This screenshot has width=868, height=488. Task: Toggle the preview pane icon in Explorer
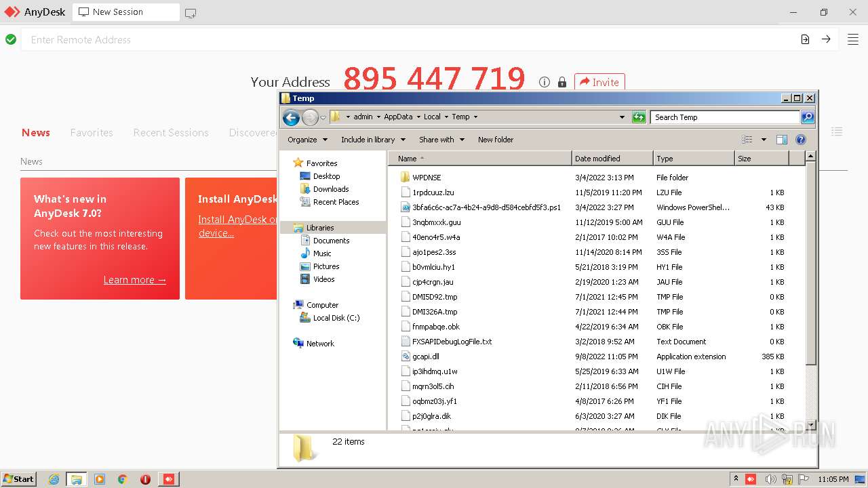click(782, 140)
